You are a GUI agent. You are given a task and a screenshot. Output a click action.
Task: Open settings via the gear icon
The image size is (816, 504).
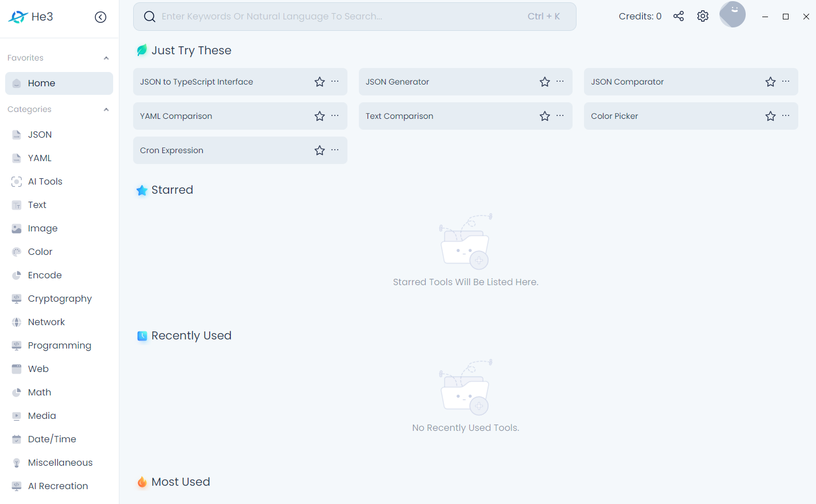coord(703,16)
